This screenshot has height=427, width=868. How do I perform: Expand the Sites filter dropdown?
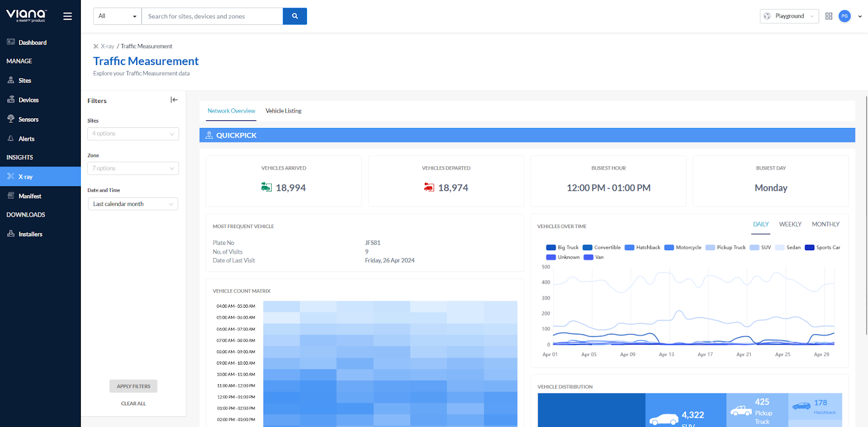(133, 134)
